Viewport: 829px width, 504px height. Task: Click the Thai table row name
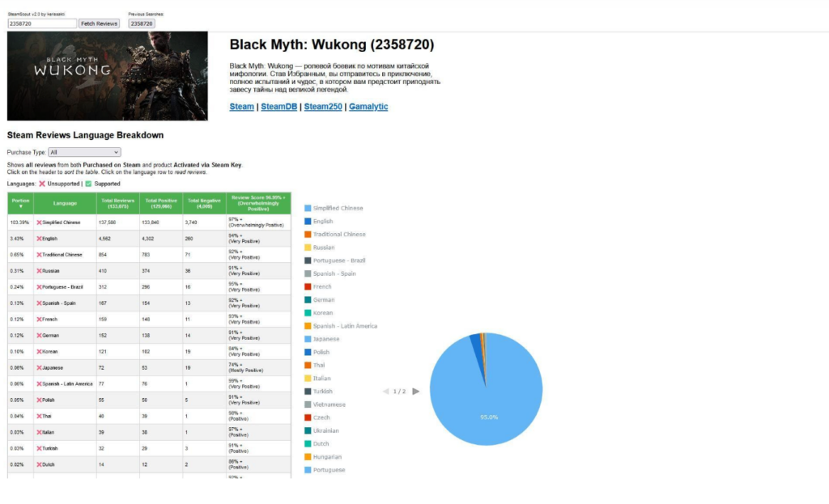coord(47,417)
